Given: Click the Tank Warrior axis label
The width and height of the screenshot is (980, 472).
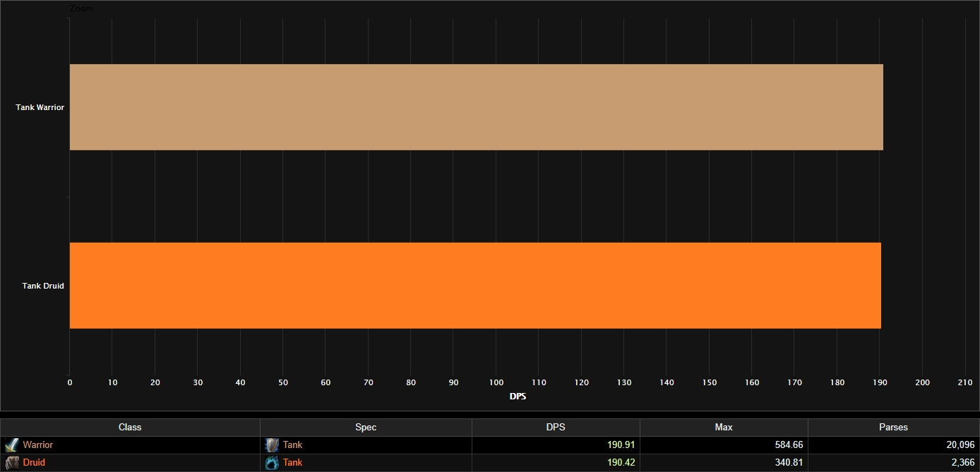Looking at the screenshot, I should point(40,108).
